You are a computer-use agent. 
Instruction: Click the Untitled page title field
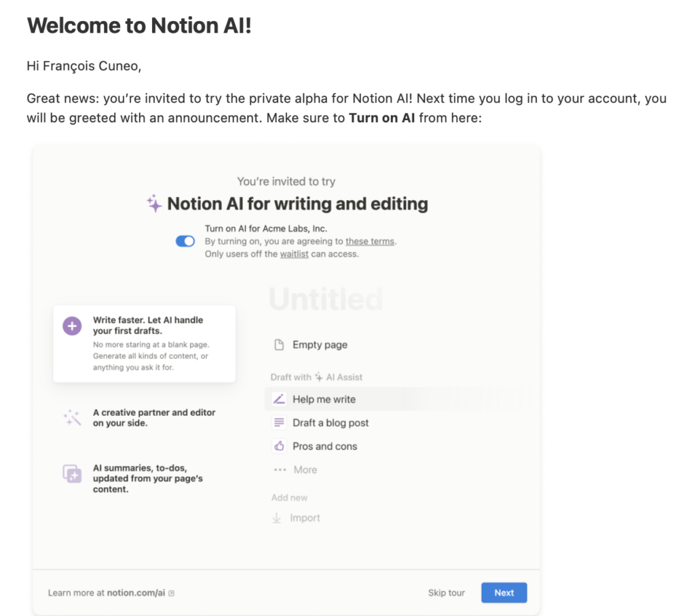point(326,300)
